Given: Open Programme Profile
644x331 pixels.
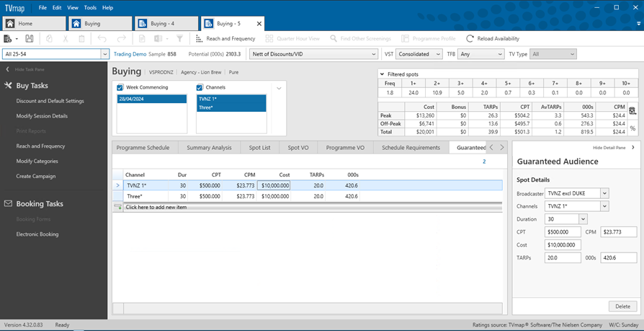Looking at the screenshot, I should click(429, 39).
